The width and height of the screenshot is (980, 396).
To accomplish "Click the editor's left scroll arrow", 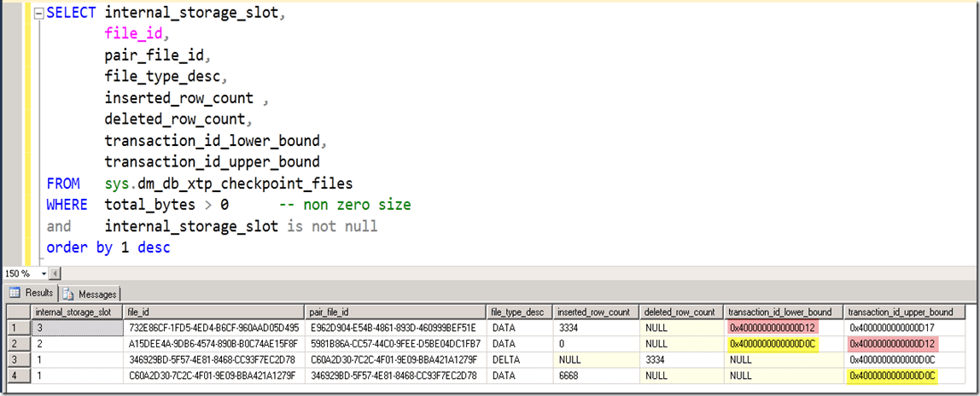I will 55,274.
